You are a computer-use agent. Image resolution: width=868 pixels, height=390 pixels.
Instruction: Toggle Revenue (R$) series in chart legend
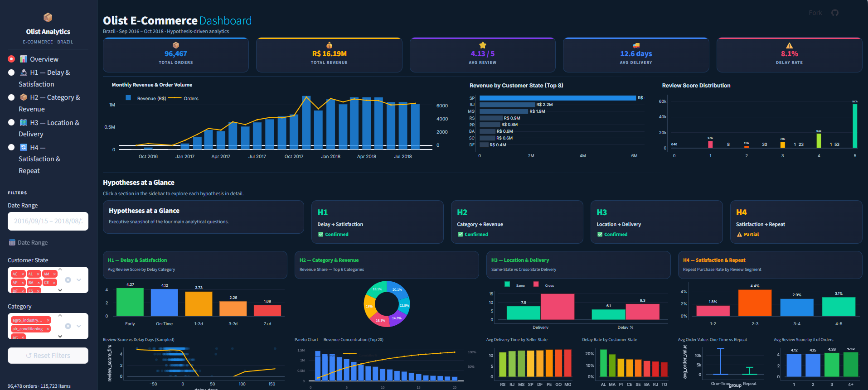click(x=146, y=98)
